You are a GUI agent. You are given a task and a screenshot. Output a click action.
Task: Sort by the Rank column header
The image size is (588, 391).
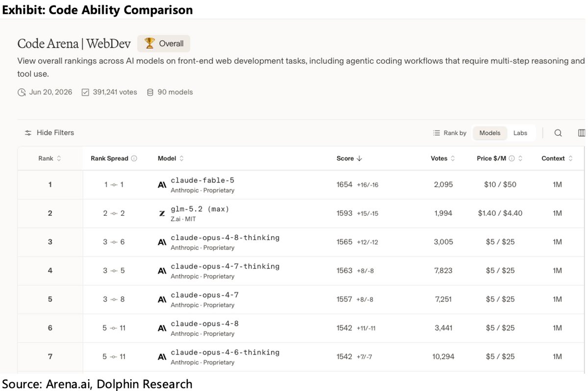point(50,158)
